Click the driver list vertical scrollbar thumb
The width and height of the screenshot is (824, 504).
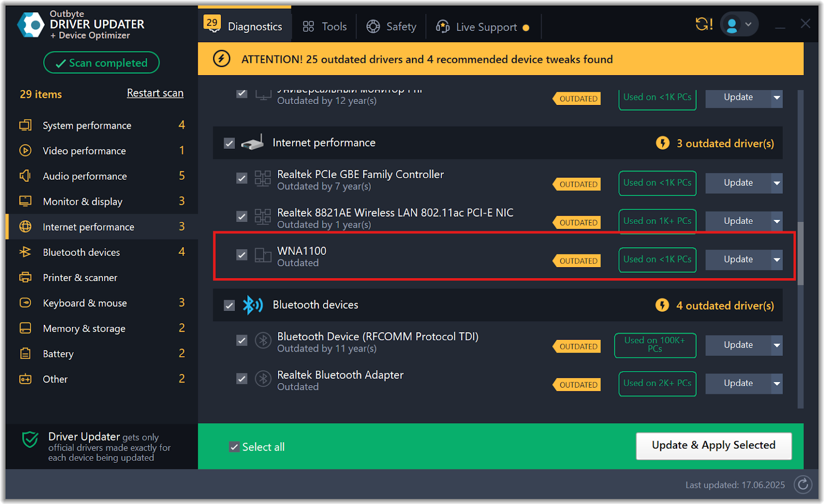800,253
